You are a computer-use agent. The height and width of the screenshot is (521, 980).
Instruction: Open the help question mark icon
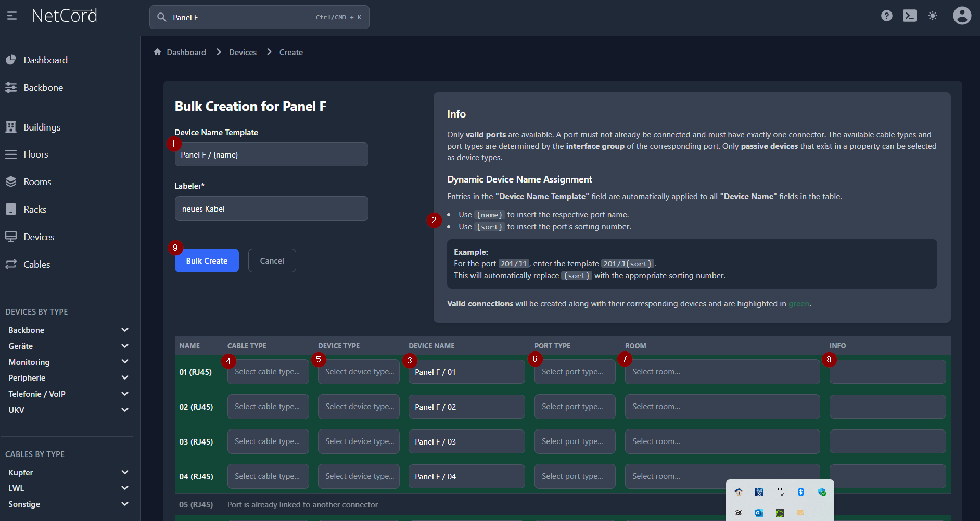pyautogui.click(x=886, y=16)
